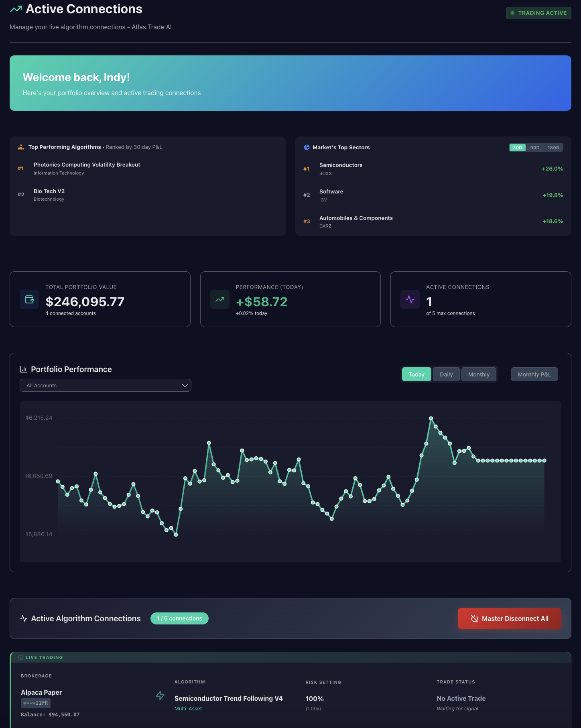Switch chart to Daily view

446,374
